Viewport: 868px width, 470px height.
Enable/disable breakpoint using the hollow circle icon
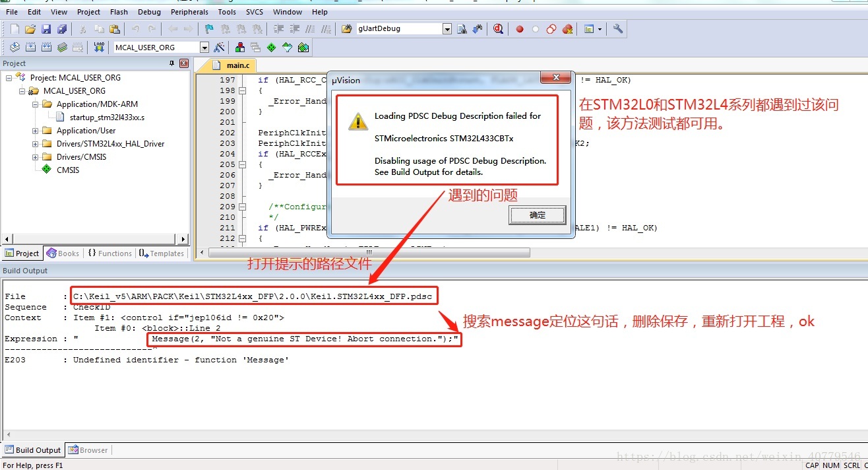click(x=535, y=28)
